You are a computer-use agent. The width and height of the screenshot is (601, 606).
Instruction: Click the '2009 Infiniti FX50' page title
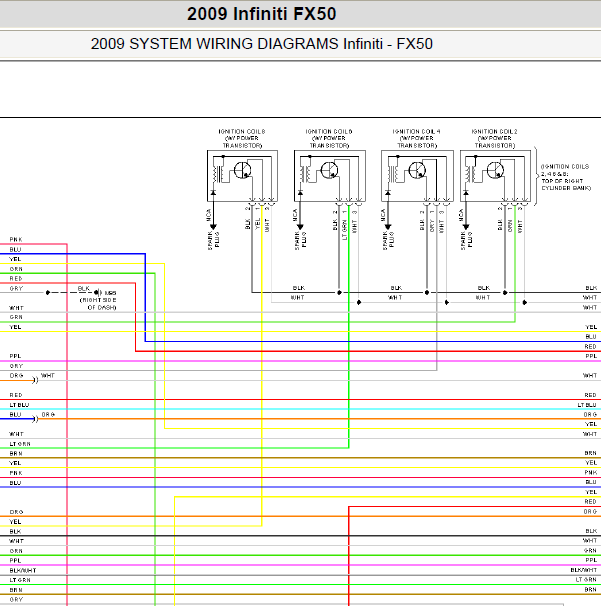[262, 14]
